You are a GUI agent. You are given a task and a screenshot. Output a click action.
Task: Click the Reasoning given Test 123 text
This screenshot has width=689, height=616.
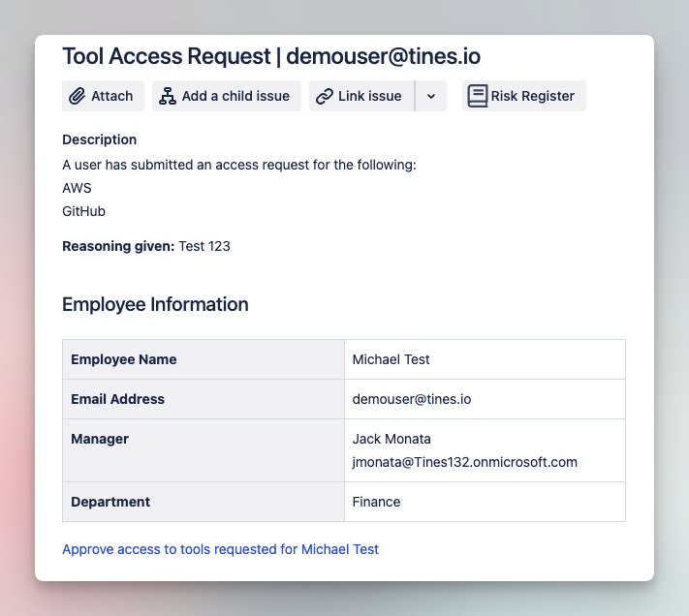(146, 246)
